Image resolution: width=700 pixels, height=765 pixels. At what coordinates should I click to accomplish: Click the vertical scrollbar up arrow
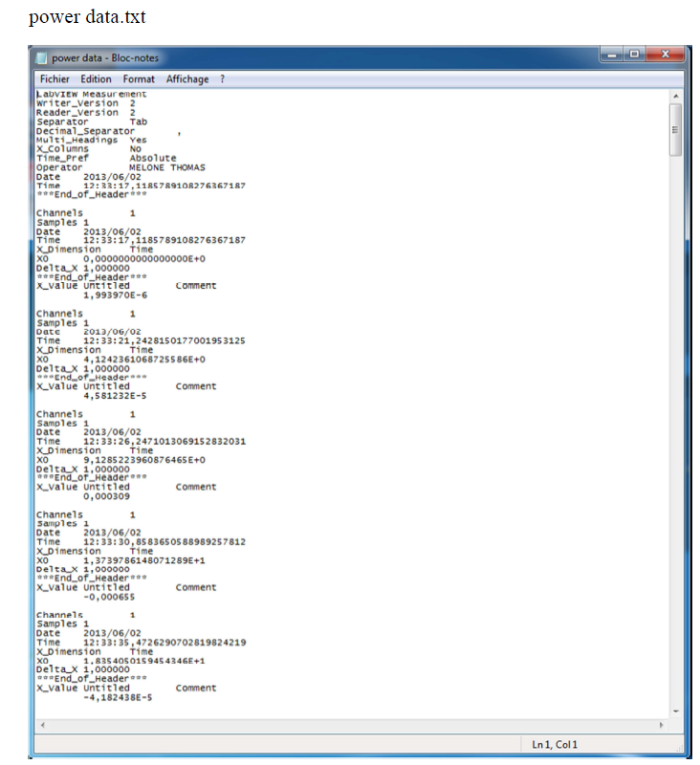(675, 97)
